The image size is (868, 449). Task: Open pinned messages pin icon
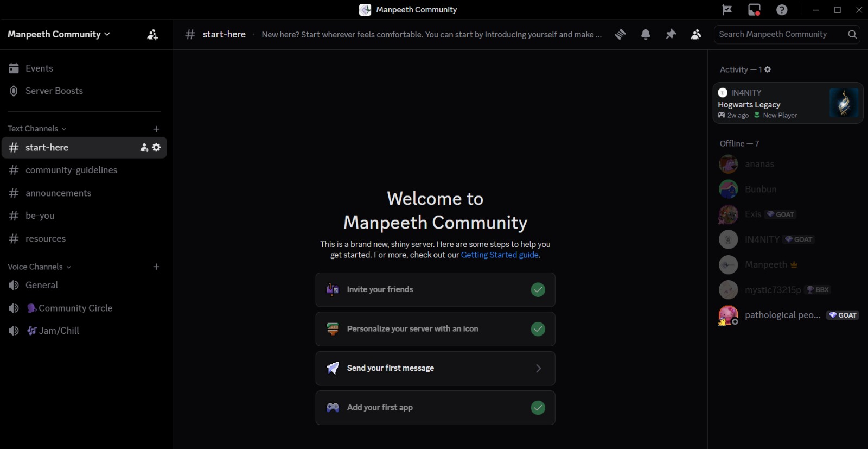(x=671, y=34)
